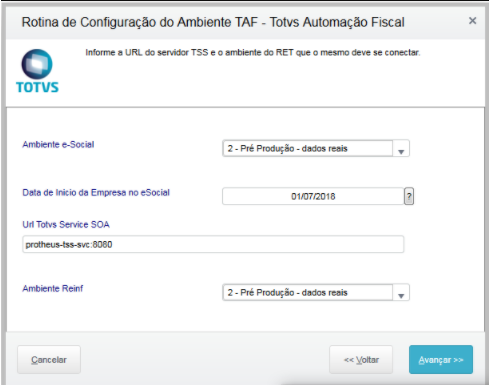This screenshot has height=386, width=491.
Task: Open the Reinf combo box showing Pré Produção
Action: (316, 292)
